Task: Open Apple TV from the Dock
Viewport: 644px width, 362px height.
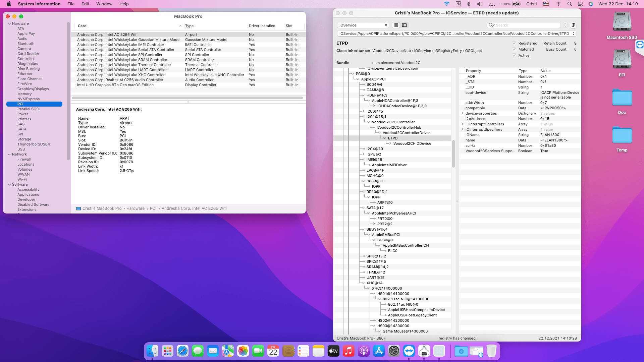Action: (333, 351)
